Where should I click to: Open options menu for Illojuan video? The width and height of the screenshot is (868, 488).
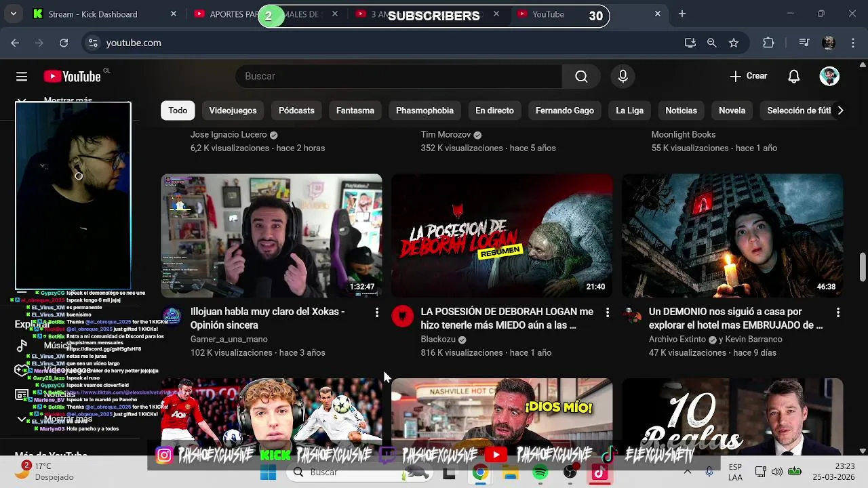click(x=377, y=312)
